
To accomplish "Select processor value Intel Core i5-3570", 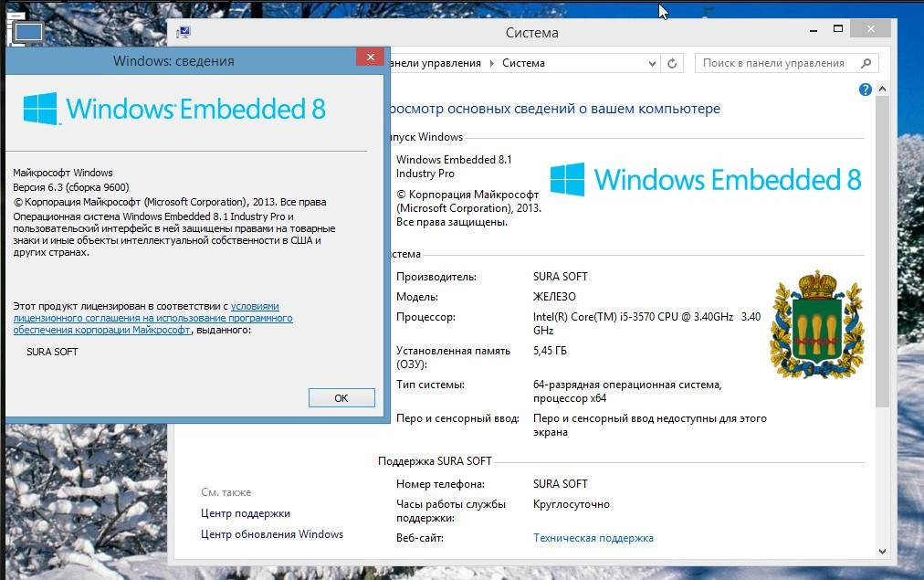I will click(x=646, y=323).
